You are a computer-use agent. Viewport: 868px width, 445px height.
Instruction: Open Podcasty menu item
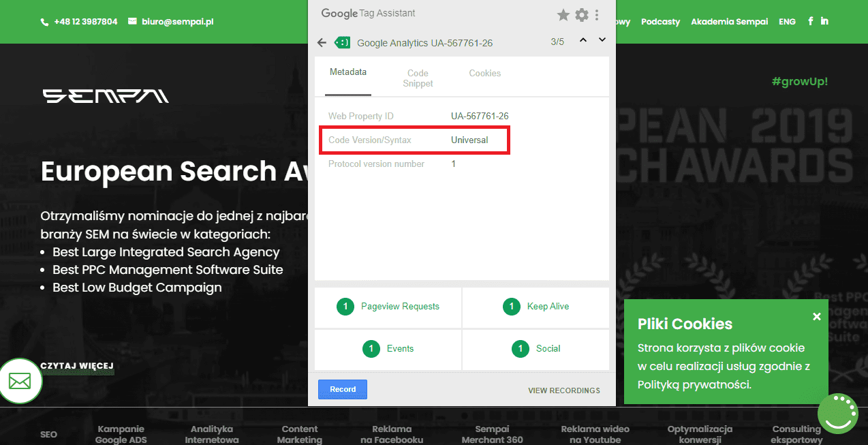point(660,22)
